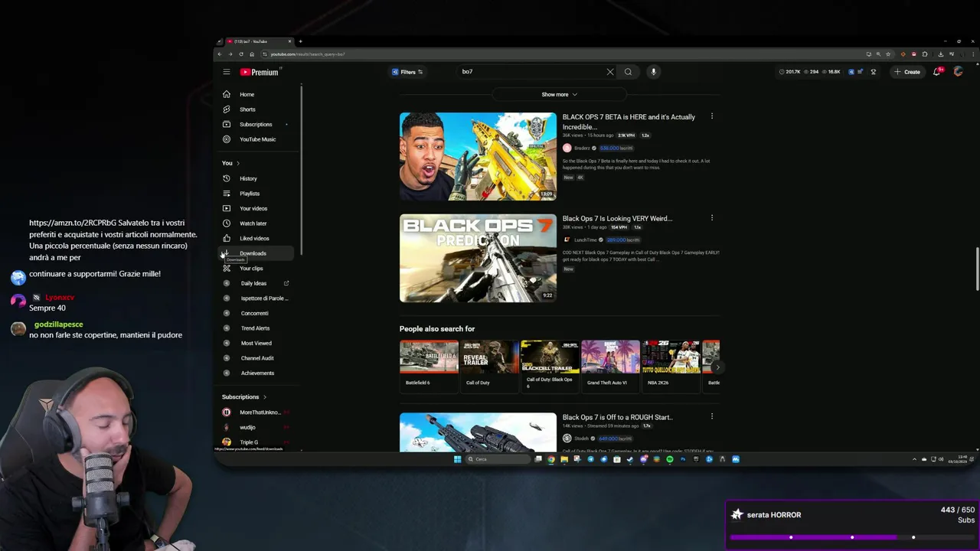Open Your clips
The height and width of the screenshot is (551, 980).
click(x=257, y=269)
